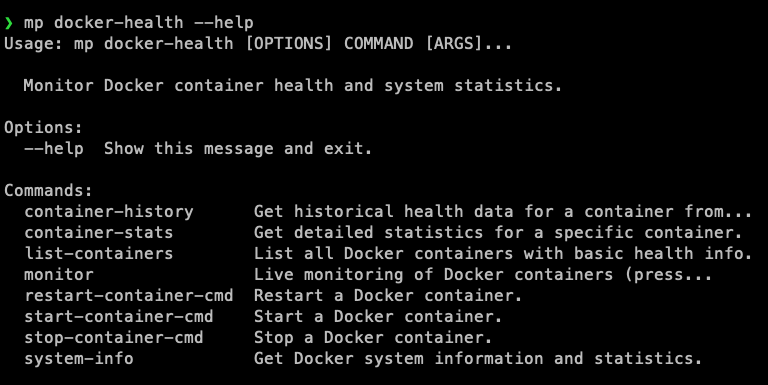Click the Commands: heading

pyautogui.click(x=48, y=190)
